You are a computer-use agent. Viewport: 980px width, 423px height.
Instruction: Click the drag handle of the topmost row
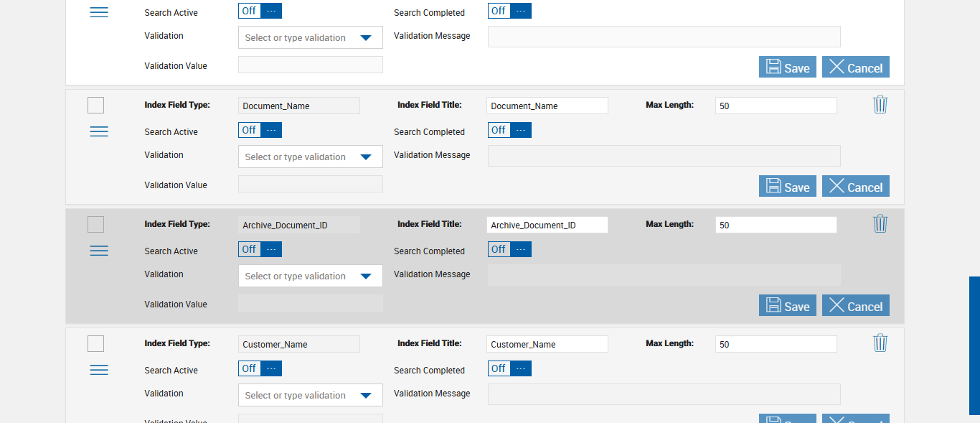[99, 12]
